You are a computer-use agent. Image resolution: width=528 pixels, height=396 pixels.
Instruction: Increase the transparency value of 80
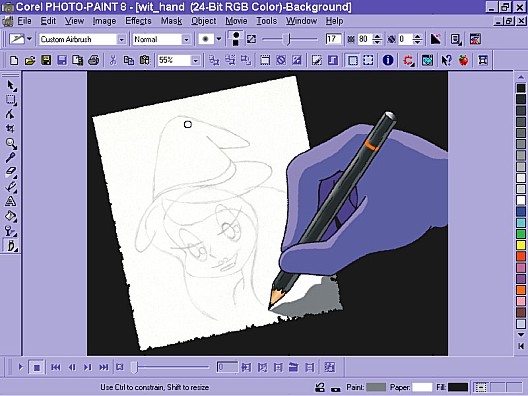377,36
